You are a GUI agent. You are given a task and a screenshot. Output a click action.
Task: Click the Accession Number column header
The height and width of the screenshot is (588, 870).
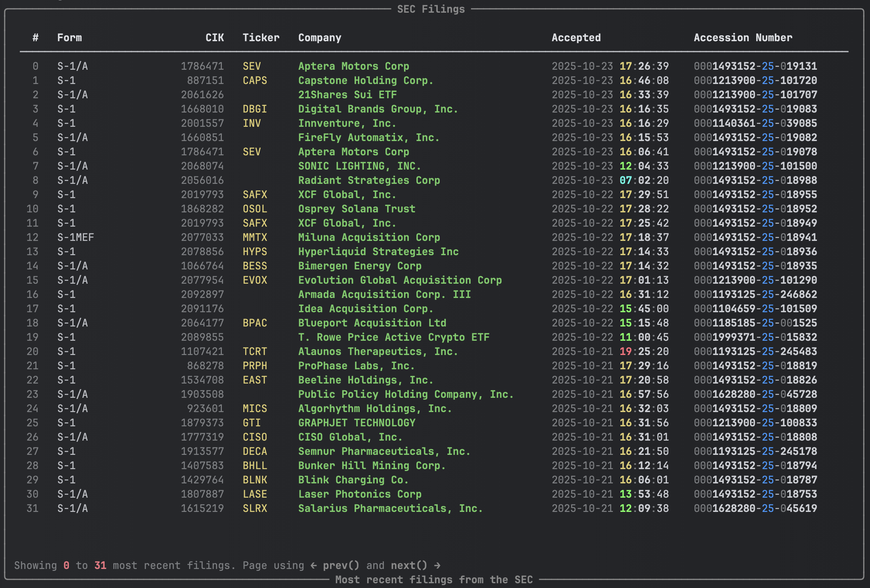[x=743, y=38]
